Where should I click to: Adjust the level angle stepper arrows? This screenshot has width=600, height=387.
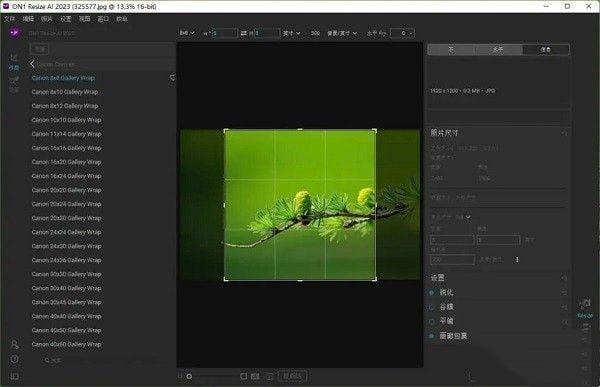pyautogui.click(x=411, y=34)
